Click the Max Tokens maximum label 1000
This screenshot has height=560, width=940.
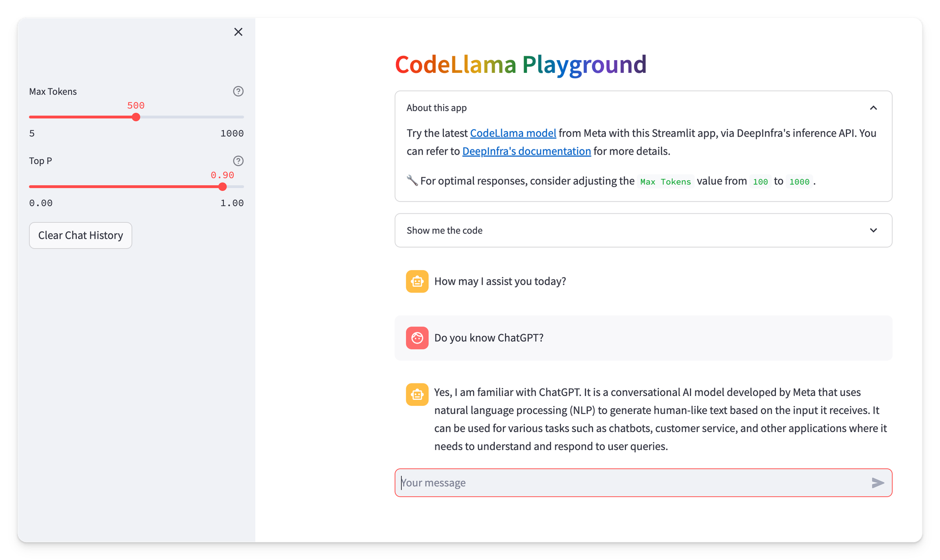click(x=232, y=133)
